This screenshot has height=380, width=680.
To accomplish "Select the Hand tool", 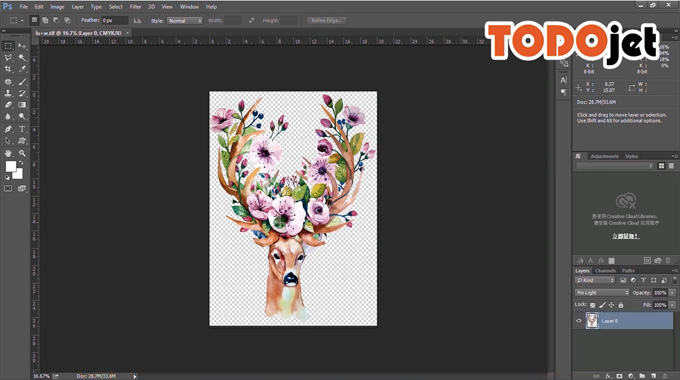I will (x=8, y=153).
